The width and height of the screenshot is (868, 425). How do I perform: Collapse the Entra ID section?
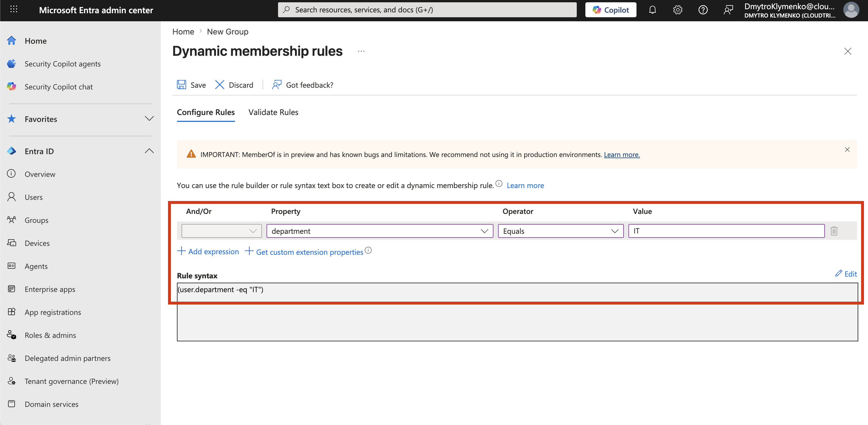click(149, 151)
